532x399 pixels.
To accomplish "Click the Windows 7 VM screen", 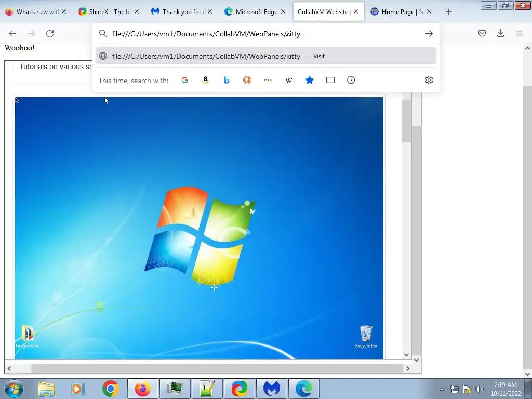I will point(199,228).
